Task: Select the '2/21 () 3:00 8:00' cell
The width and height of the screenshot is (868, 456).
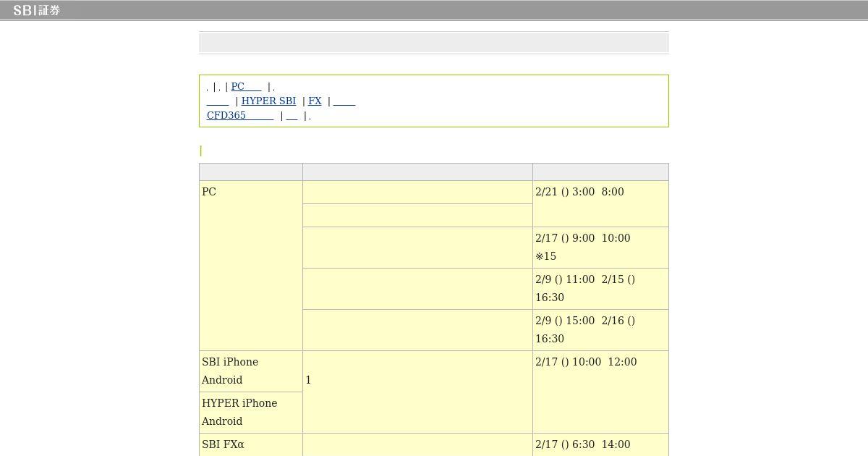Action: pos(600,203)
